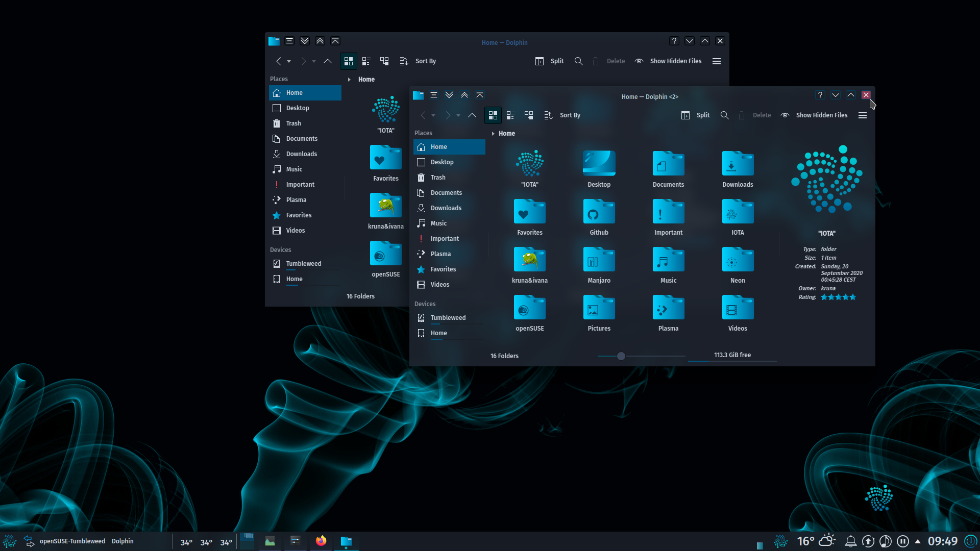This screenshot has height=551, width=980.
Task: Select the IOTA folder next to Important
Action: [738, 217]
